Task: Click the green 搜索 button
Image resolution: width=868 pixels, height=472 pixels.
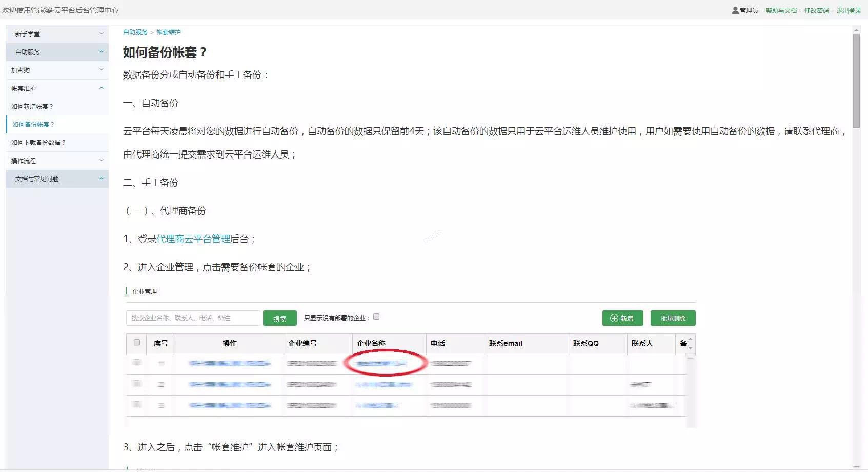Action: (x=280, y=318)
